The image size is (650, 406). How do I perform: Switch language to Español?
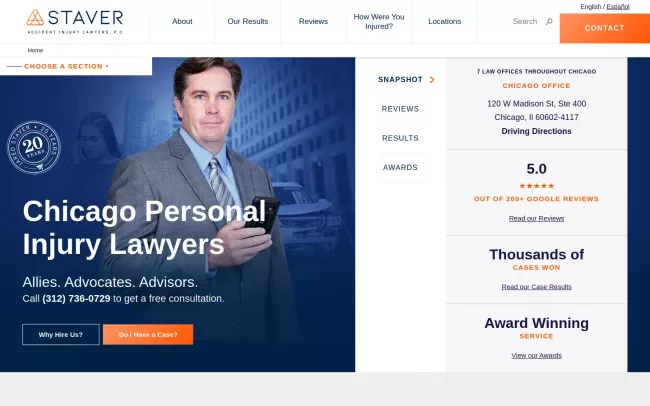point(618,7)
